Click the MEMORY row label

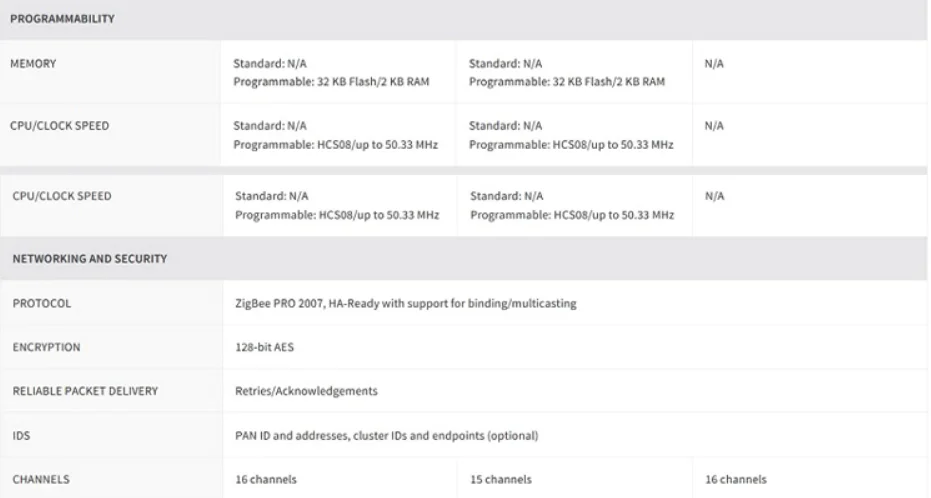point(33,64)
